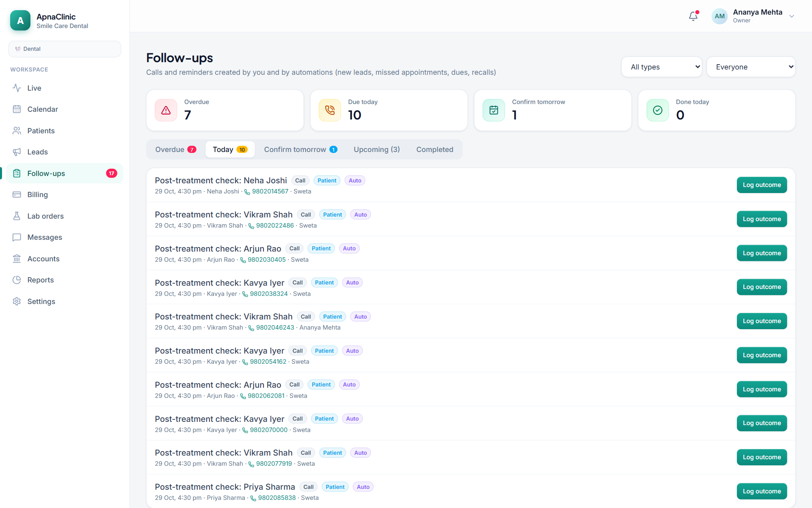Open the Overdue 7 summary card

(225, 110)
